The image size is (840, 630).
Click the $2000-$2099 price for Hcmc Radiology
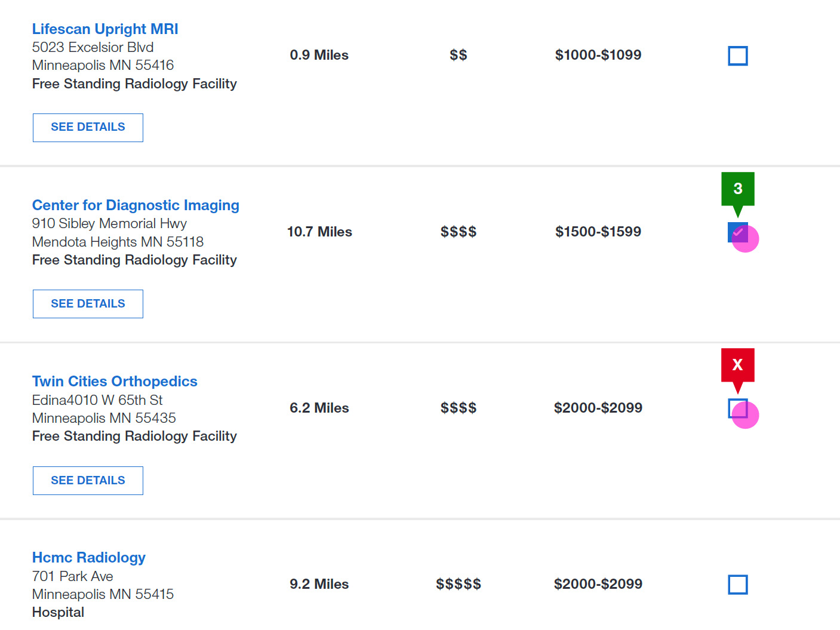598,584
